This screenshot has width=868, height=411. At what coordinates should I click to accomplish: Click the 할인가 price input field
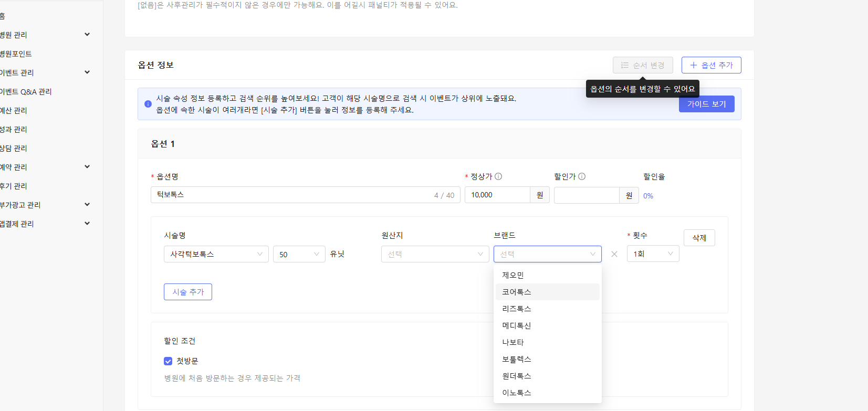click(586, 195)
